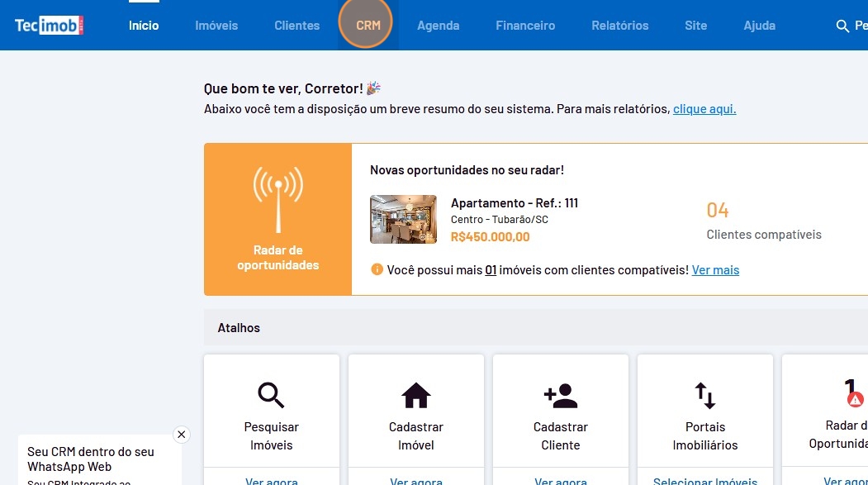Image resolution: width=868 pixels, height=485 pixels.
Task: Open the CRM menu tab
Action: (x=368, y=26)
